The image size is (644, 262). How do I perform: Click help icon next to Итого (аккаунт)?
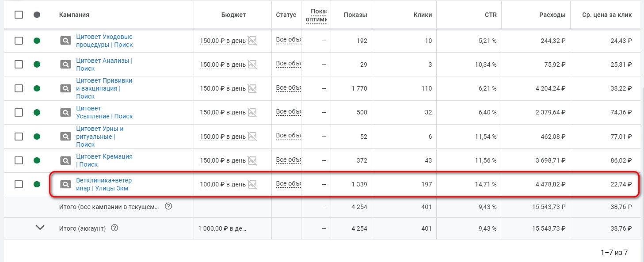(114, 228)
